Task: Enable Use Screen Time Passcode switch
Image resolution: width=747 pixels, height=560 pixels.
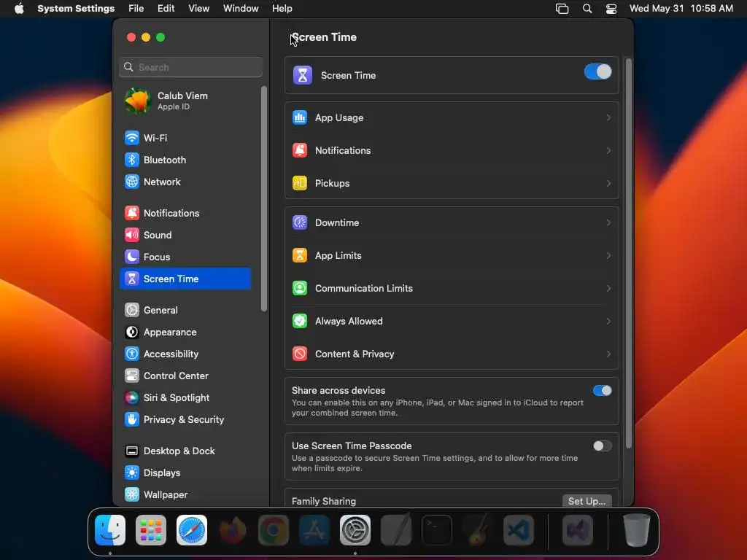Action: [x=602, y=446]
